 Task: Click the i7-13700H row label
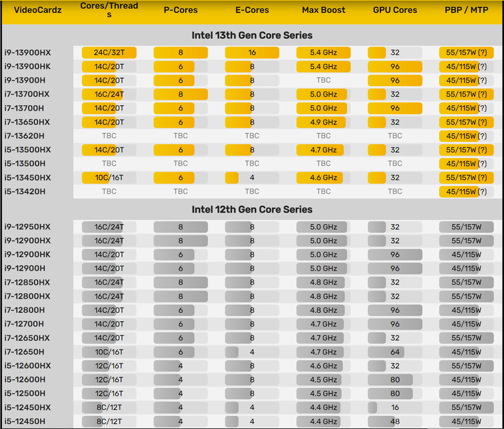coord(24,108)
